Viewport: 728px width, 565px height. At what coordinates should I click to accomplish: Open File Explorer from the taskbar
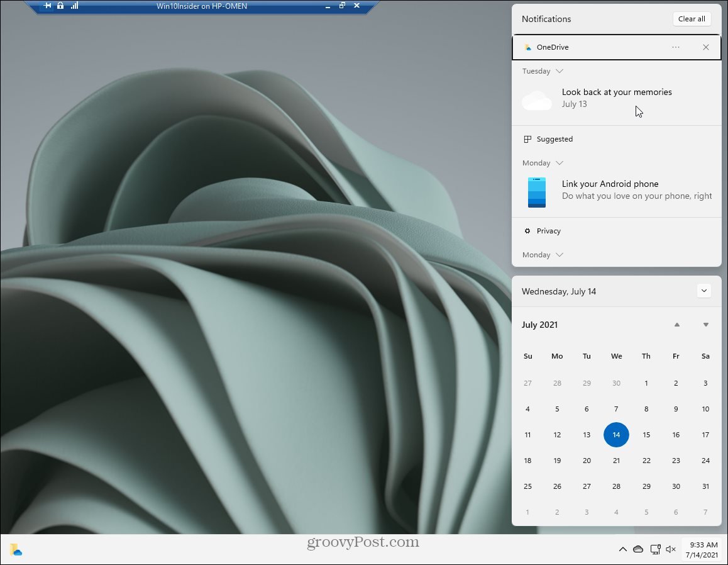16,549
